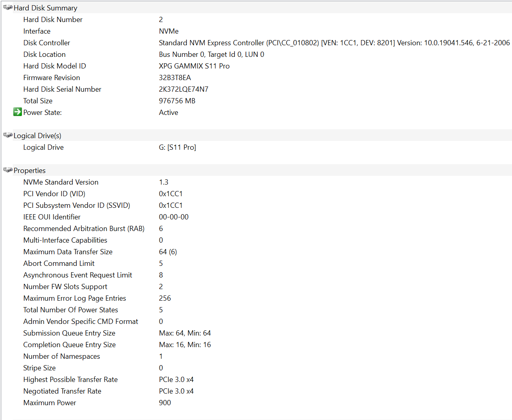This screenshot has width=512, height=420.
Task: Select the Hard Disk Number label
Action: coord(53,20)
